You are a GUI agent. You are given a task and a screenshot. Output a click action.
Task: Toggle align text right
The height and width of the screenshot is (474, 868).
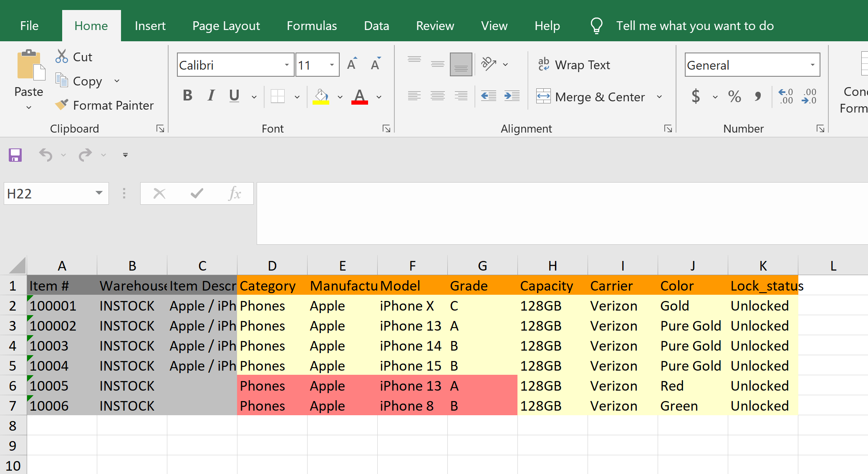coord(461,96)
